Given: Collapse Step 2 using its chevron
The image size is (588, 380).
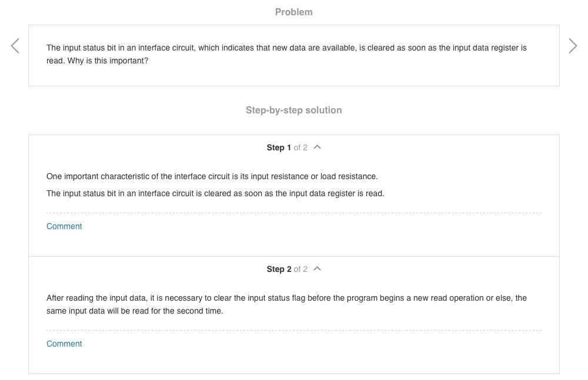Looking at the screenshot, I should point(318,269).
